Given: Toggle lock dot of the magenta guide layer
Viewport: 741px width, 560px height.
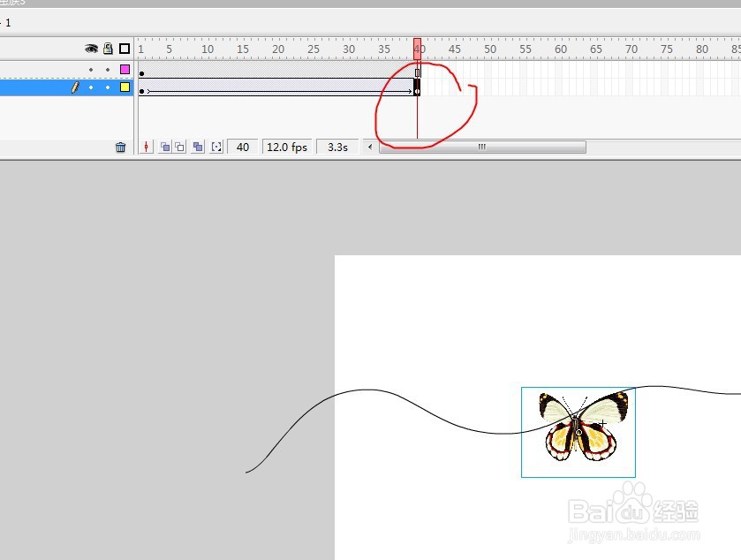Looking at the screenshot, I should 108,70.
